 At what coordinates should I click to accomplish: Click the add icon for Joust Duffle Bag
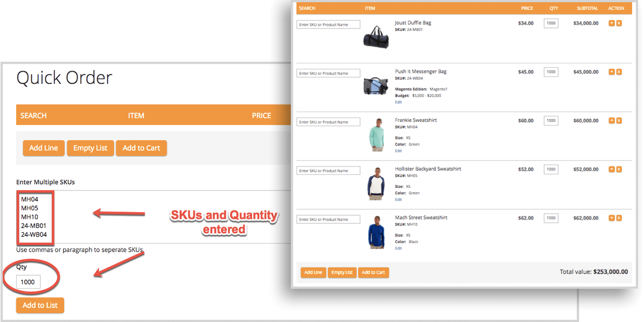point(612,23)
